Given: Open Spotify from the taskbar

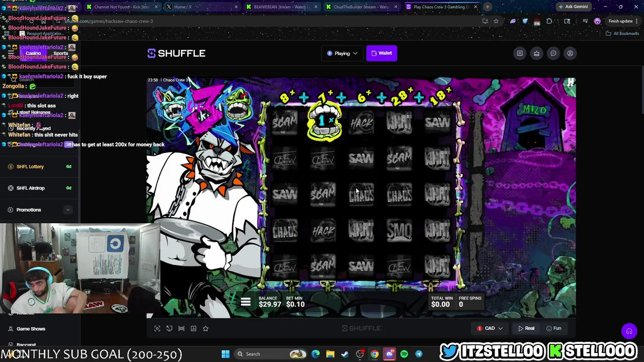Looking at the screenshot, I should (x=404, y=354).
